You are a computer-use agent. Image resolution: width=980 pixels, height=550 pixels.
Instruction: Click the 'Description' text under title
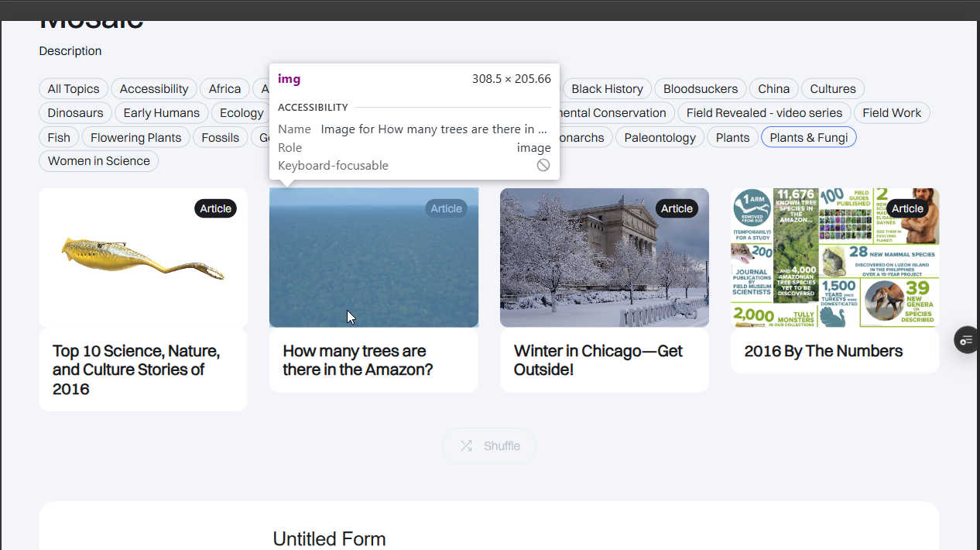point(70,51)
